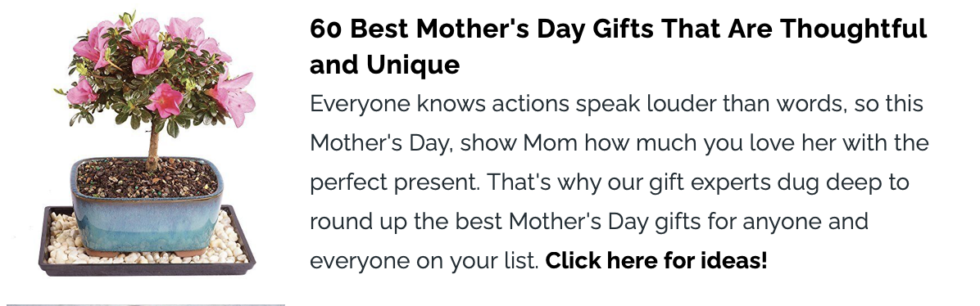The image size is (980, 306).
Task: Click the blue ceramic bonsai pot
Action: (146, 206)
